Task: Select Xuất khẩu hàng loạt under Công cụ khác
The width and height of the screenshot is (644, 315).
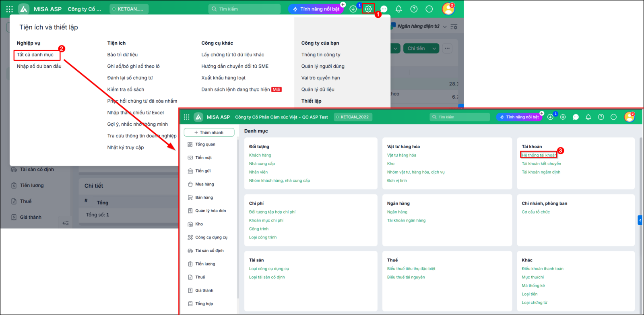Action: tap(223, 78)
